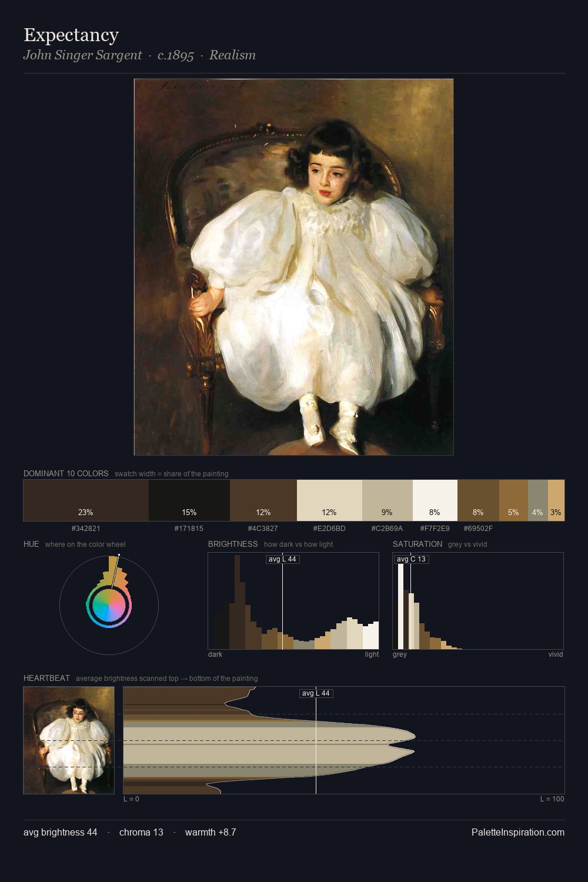588x882 pixels.
Task: Click the L = 0 axis label
Action: click(x=131, y=799)
